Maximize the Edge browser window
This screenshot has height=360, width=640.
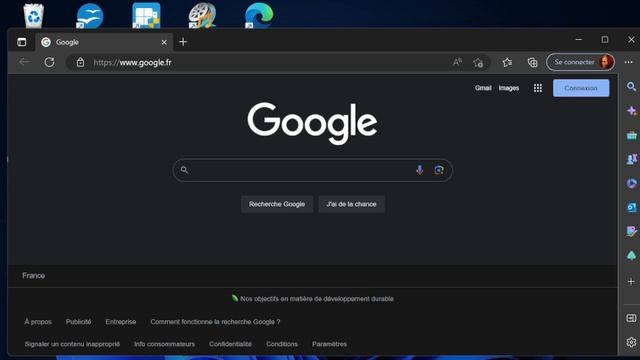(604, 40)
